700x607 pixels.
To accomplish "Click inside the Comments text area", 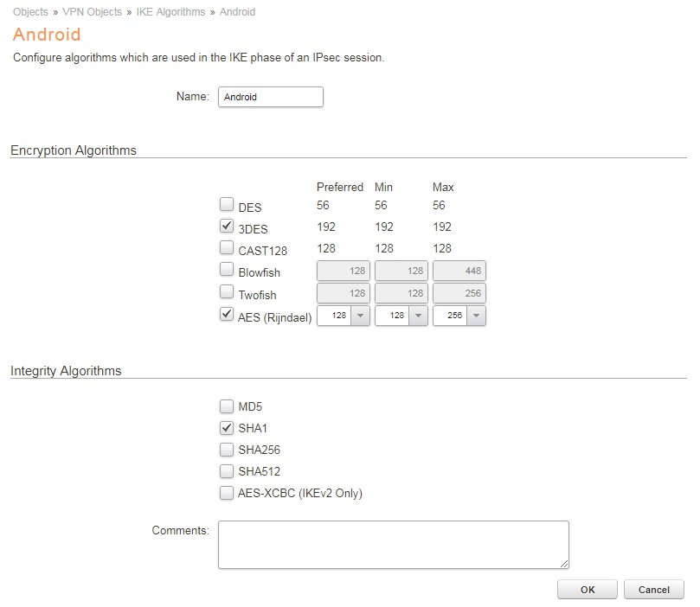I will tap(393, 544).
